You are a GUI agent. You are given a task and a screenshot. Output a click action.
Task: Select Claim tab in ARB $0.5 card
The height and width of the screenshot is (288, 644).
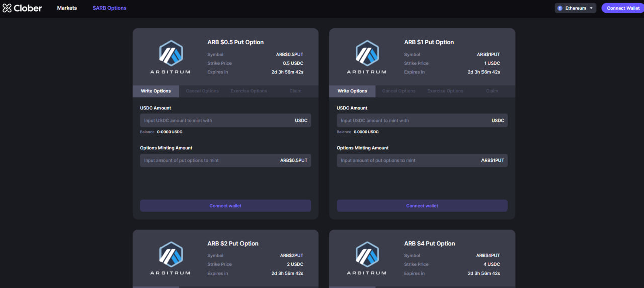tap(295, 91)
